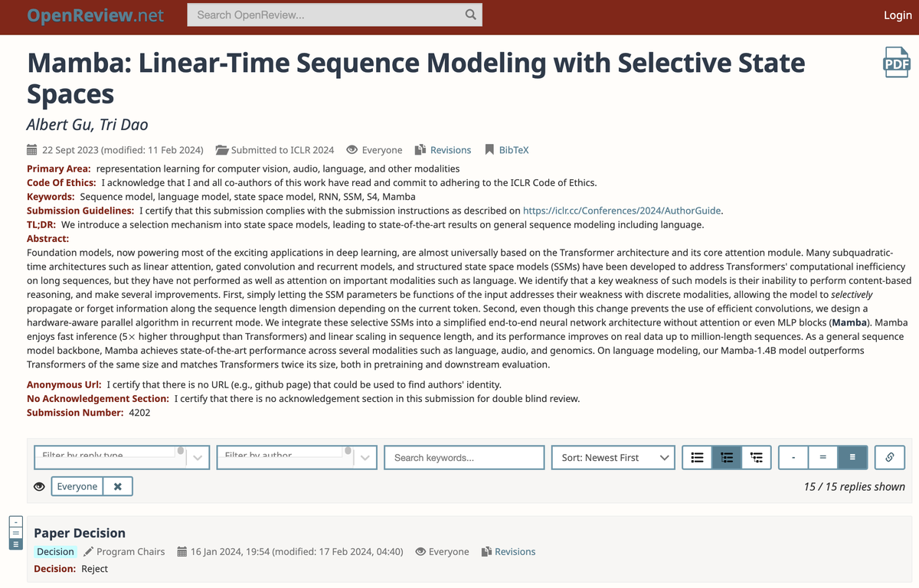
Task: Click the BibTeX bookmark icon
Action: (489, 150)
